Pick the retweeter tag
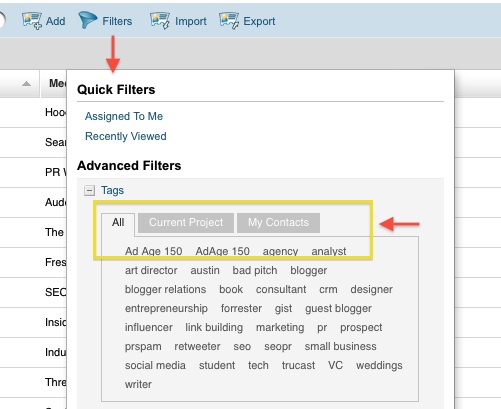 (x=197, y=346)
